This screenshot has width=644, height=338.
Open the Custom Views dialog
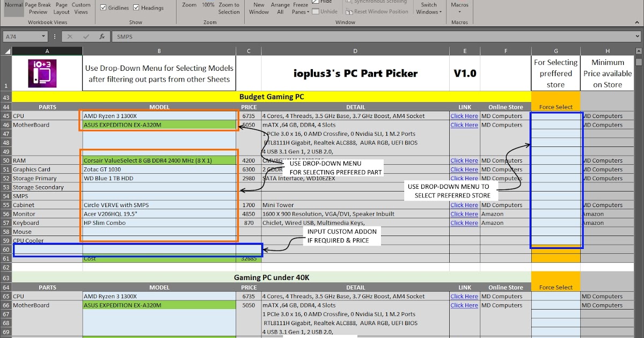(x=81, y=8)
